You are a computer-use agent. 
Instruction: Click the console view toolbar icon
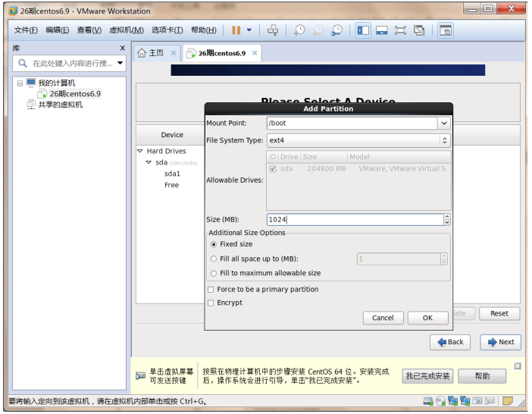point(445,30)
